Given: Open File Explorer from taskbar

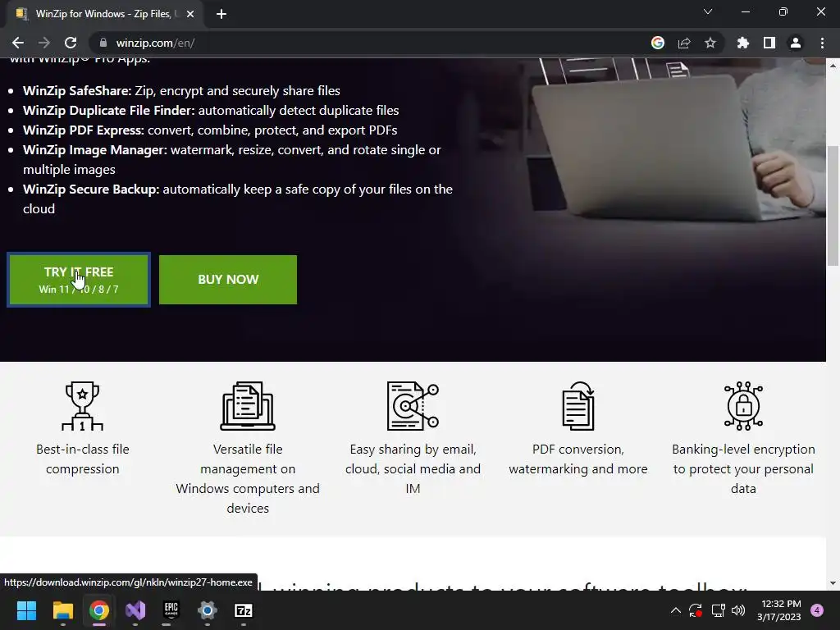Looking at the screenshot, I should (x=62, y=610).
